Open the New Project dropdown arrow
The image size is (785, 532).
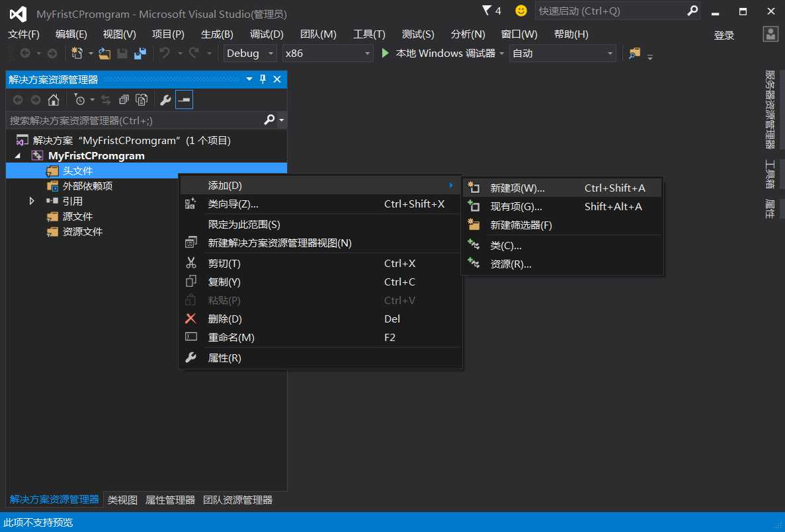[x=91, y=53]
